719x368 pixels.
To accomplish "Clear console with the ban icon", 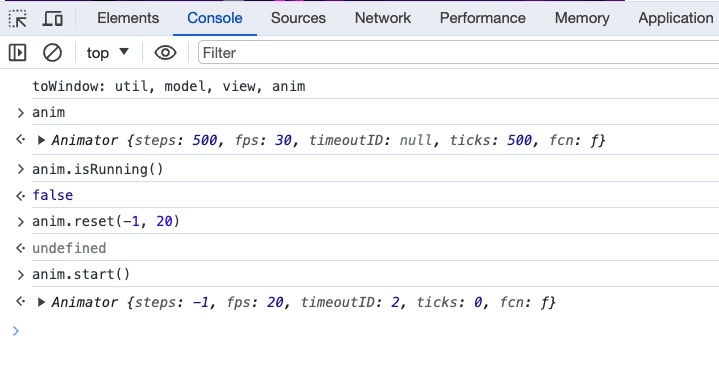I will click(52, 53).
